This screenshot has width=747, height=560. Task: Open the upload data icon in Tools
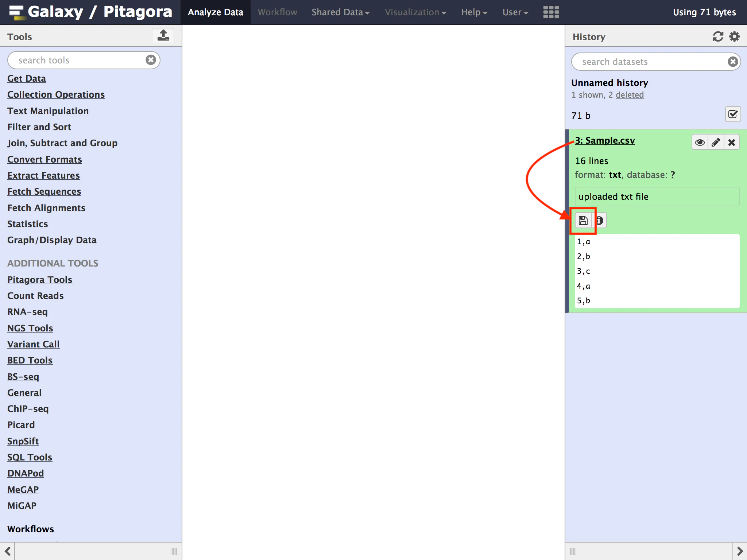tap(163, 36)
